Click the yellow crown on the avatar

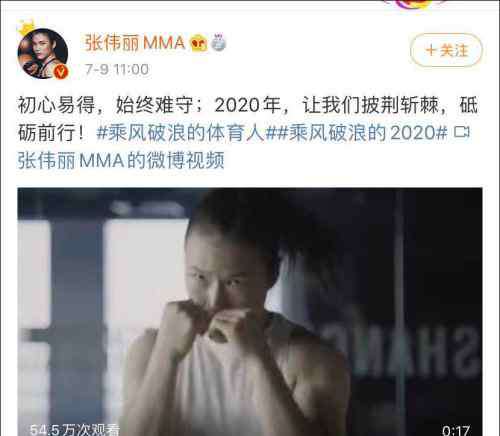click(x=27, y=28)
